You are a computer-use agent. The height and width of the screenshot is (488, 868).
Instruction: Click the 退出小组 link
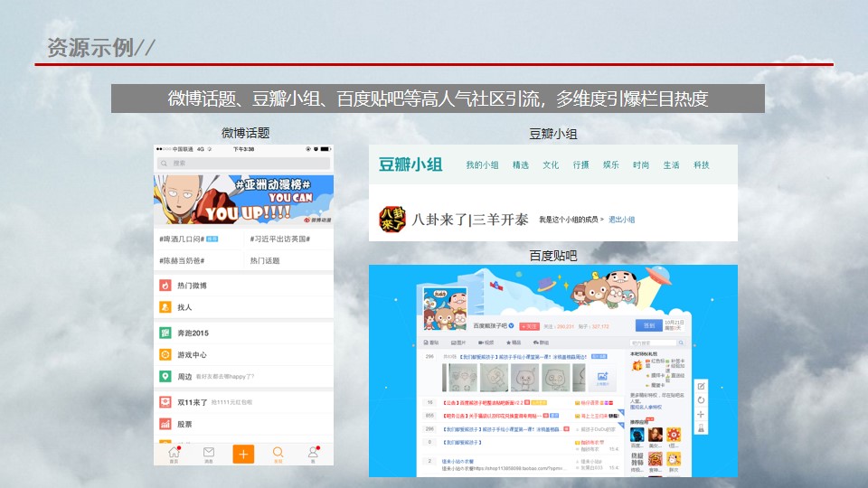pos(622,220)
